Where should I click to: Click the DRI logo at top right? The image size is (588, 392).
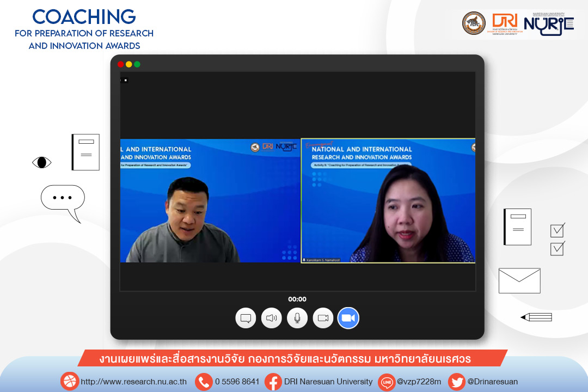[x=505, y=23]
